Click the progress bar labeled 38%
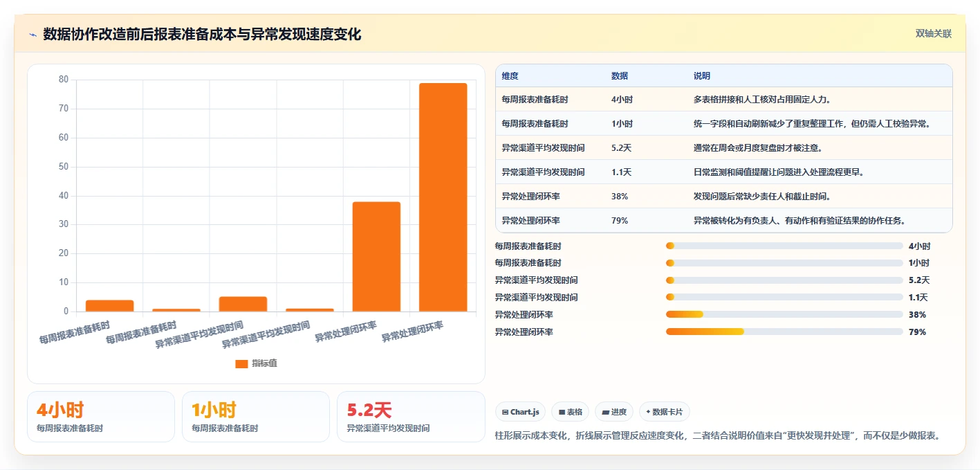Viewport: 980px width, 470px height. [x=784, y=315]
